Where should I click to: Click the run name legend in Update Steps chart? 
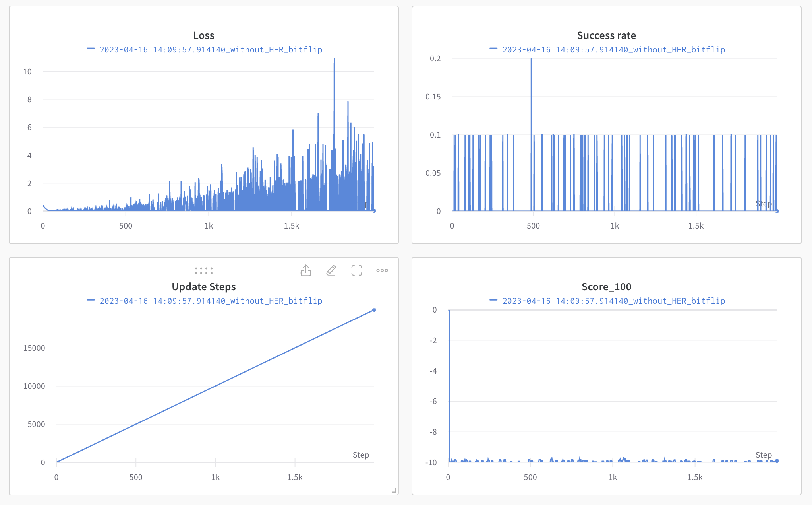point(211,301)
